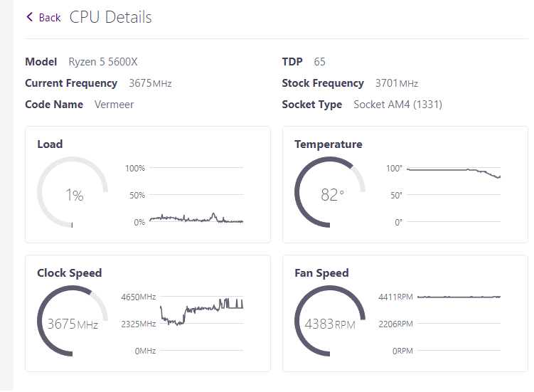Click the Vermeer code name value
534x392 pixels.
[114, 105]
